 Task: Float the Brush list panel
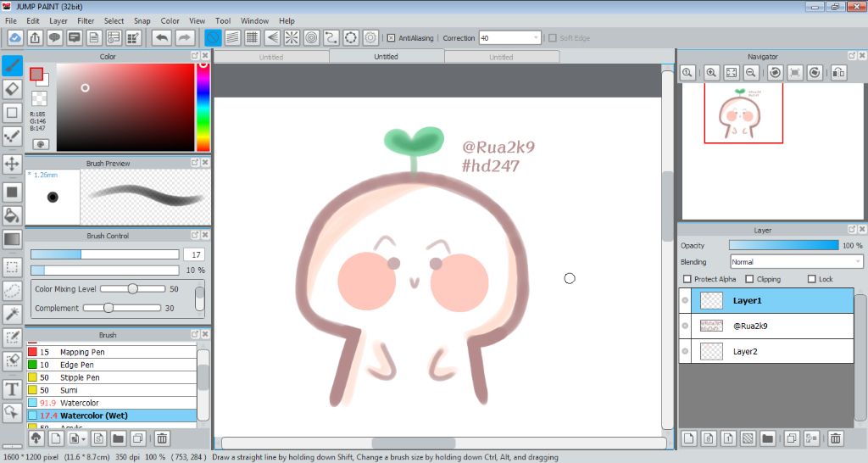[195, 334]
